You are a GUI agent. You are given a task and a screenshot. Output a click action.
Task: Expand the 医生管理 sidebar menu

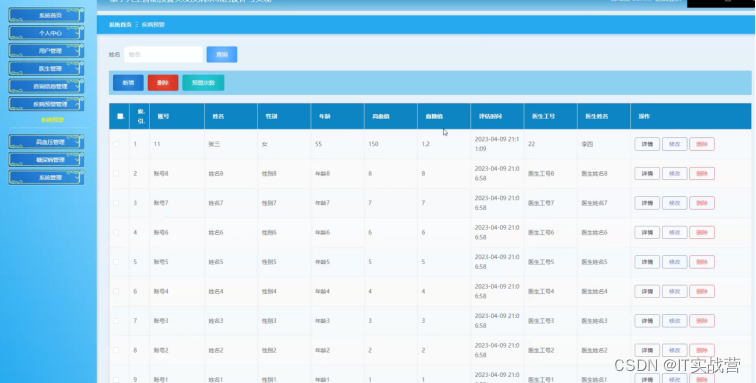[x=46, y=68]
